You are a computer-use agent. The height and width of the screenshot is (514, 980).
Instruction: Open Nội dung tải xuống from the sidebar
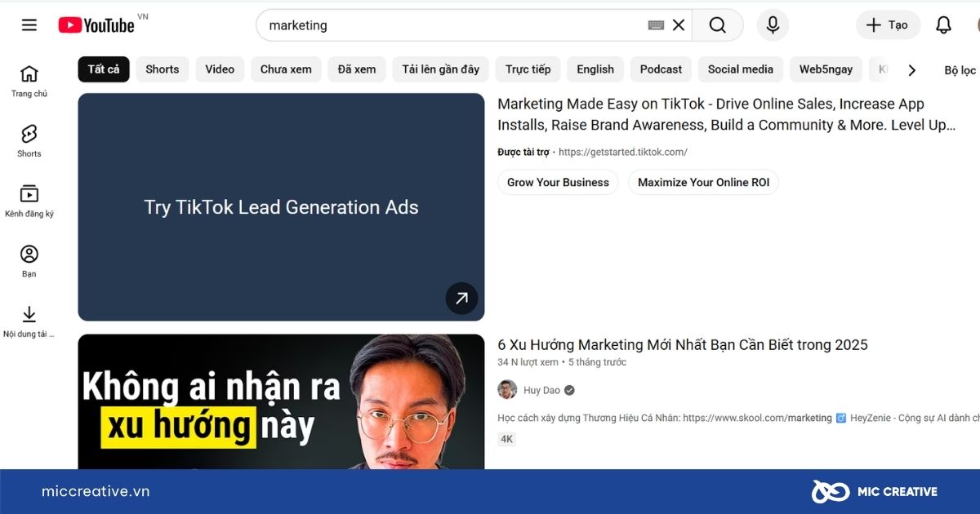tap(29, 318)
